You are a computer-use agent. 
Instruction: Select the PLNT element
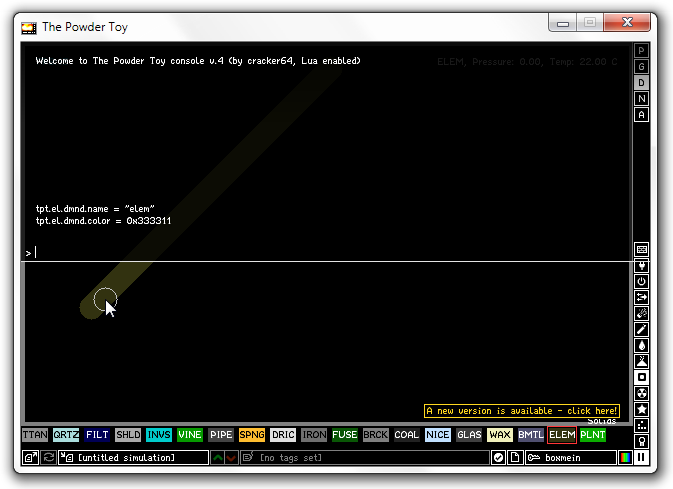593,435
